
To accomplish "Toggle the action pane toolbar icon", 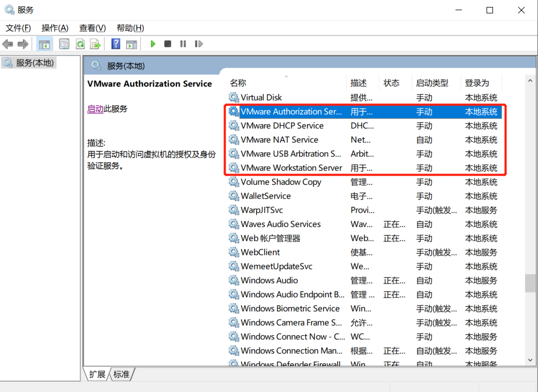I will coord(132,44).
